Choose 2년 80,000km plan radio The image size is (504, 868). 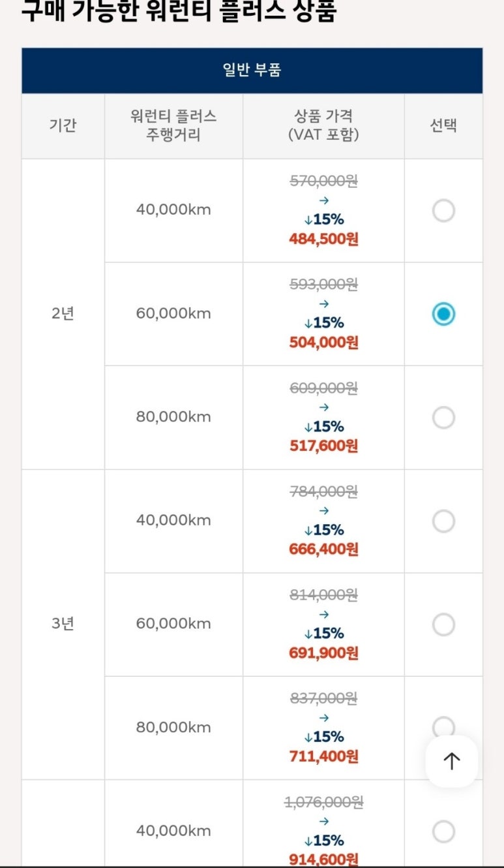[443, 418]
